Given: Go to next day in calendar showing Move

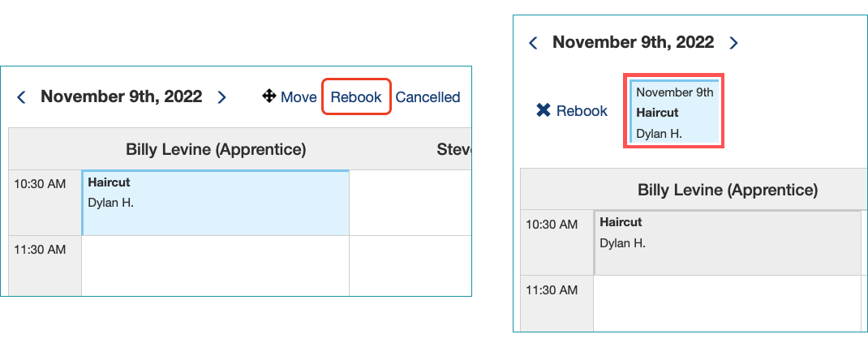Looking at the screenshot, I should point(221,97).
